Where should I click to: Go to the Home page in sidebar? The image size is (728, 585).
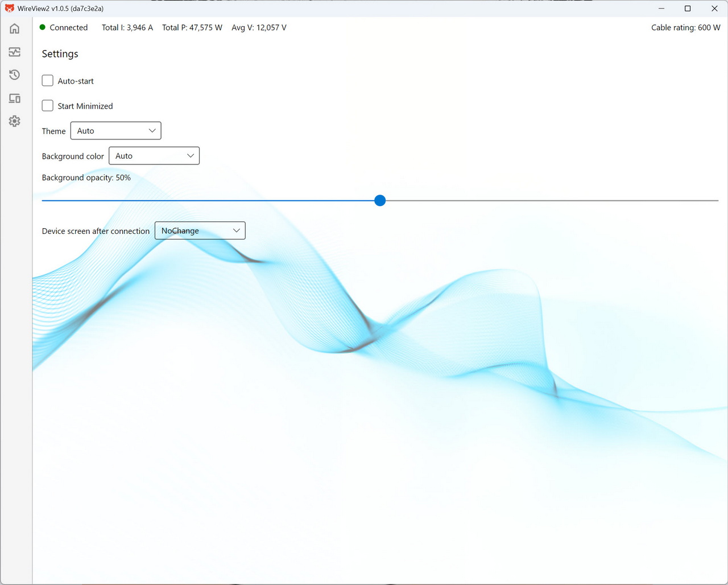click(15, 28)
